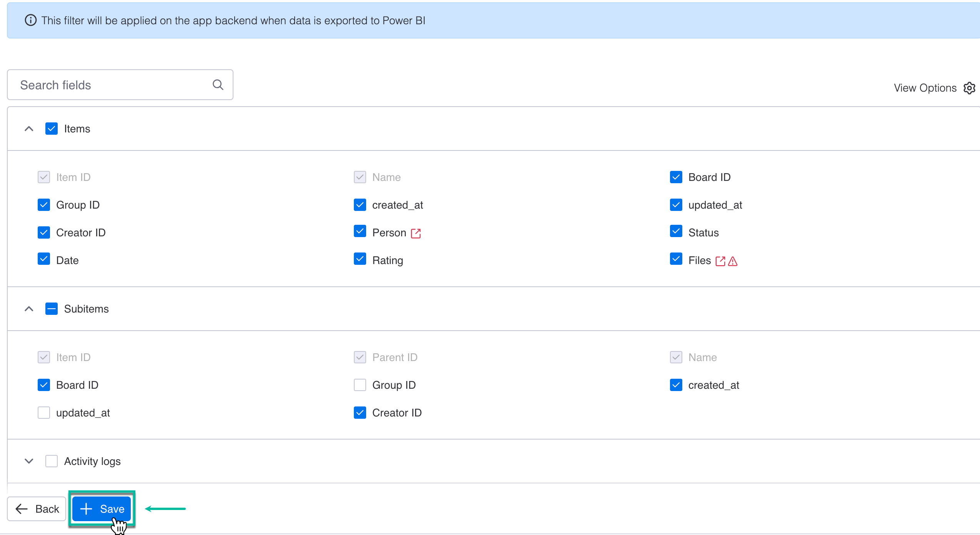Enable the updated_at field under Subitems
Screen dimensions: 980x535
tap(43, 412)
